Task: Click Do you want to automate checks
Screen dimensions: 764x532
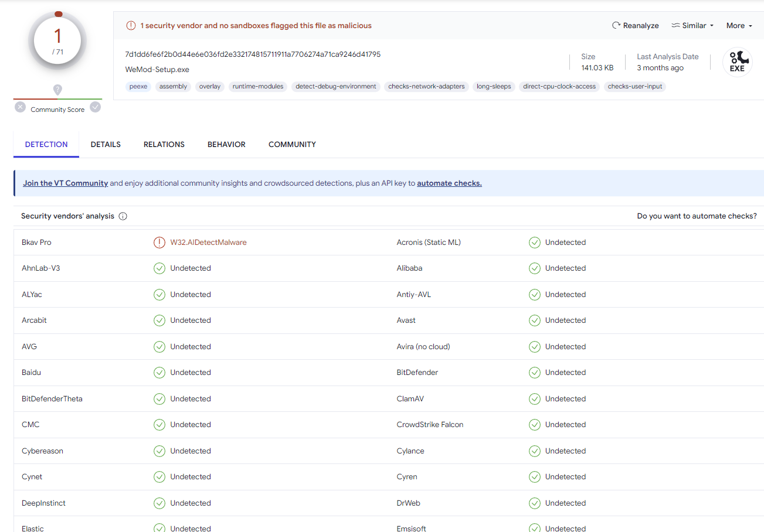Action: click(697, 216)
